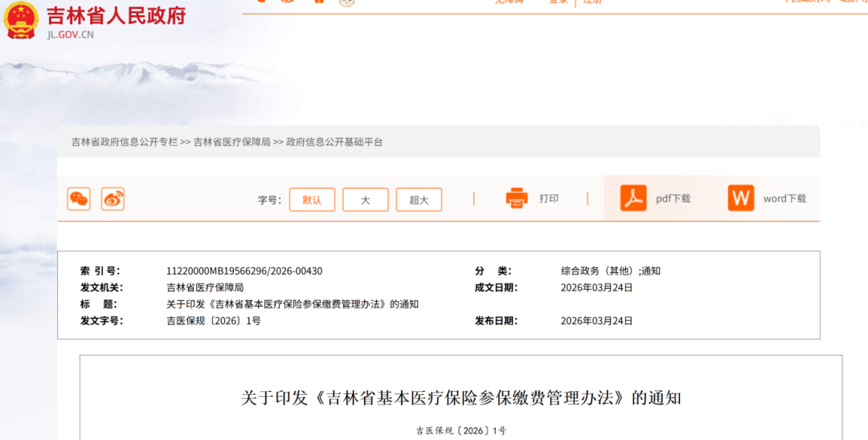The height and width of the screenshot is (440, 868).
Task: Share the page via WeChat icon
Action: [x=79, y=199]
